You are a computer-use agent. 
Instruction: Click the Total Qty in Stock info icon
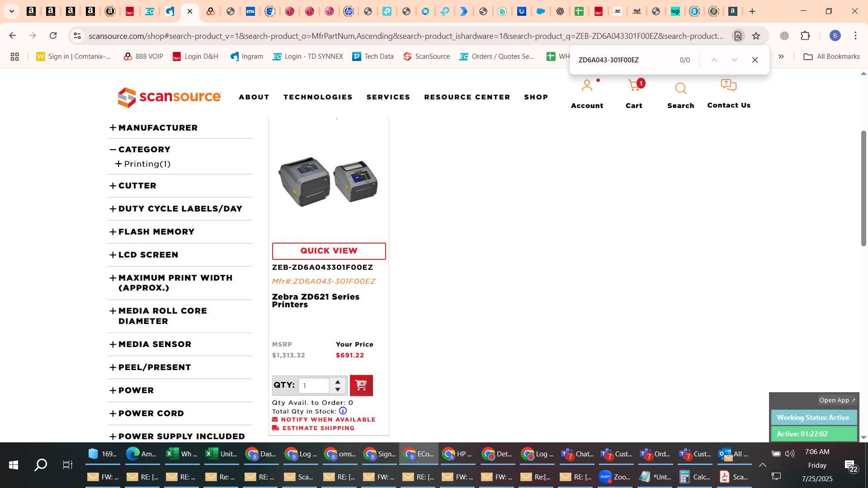(343, 411)
